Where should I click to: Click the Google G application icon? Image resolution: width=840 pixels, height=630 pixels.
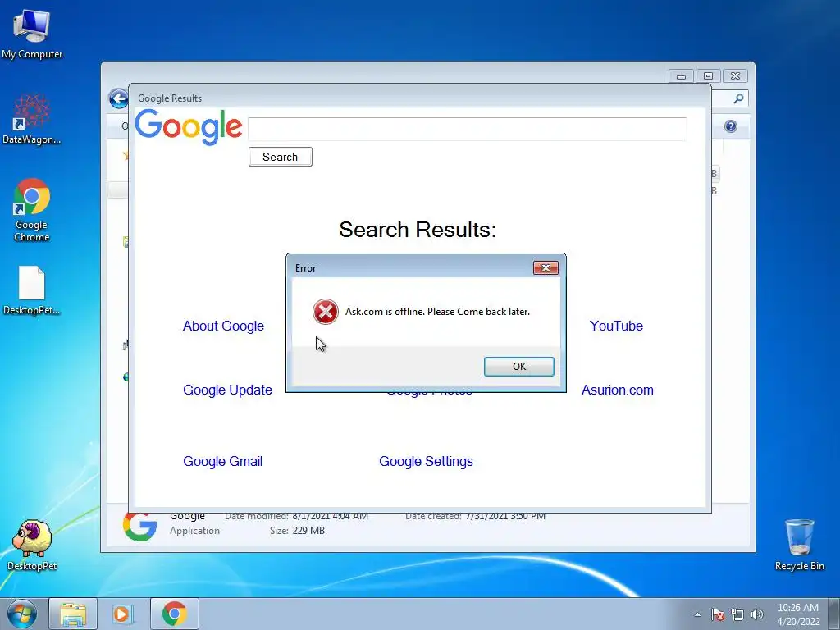[x=139, y=527]
